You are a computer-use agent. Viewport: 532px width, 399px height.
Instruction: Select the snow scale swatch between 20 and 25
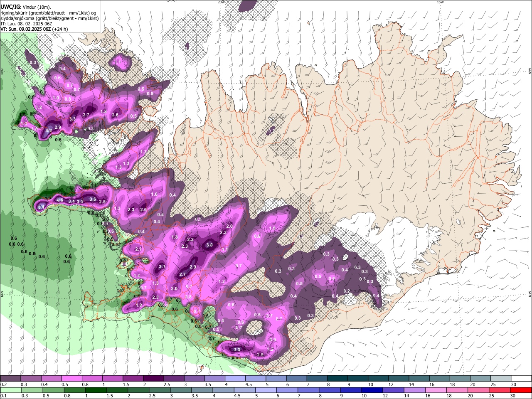[x=480, y=379]
